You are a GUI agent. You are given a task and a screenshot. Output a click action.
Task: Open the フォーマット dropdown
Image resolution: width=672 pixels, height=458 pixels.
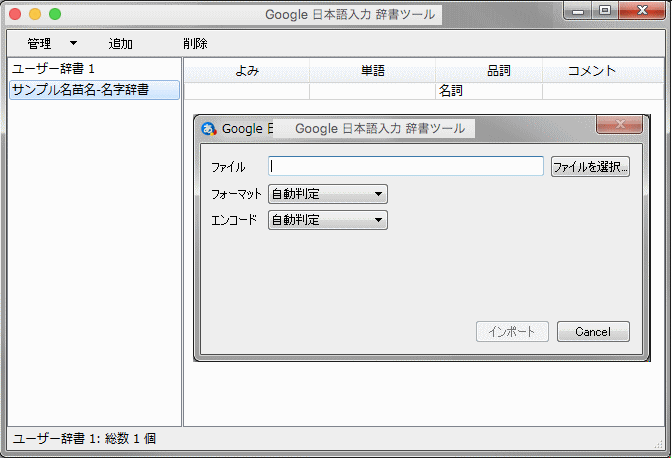328,194
